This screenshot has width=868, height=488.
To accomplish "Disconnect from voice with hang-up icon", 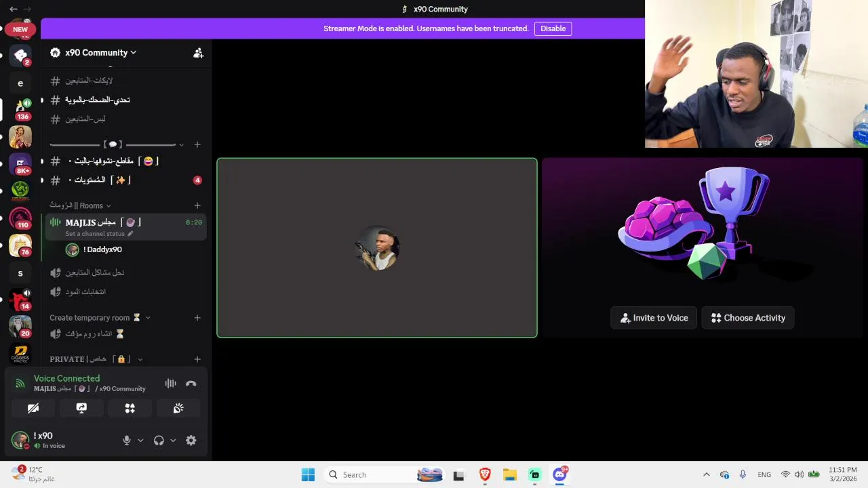I will pos(191,384).
